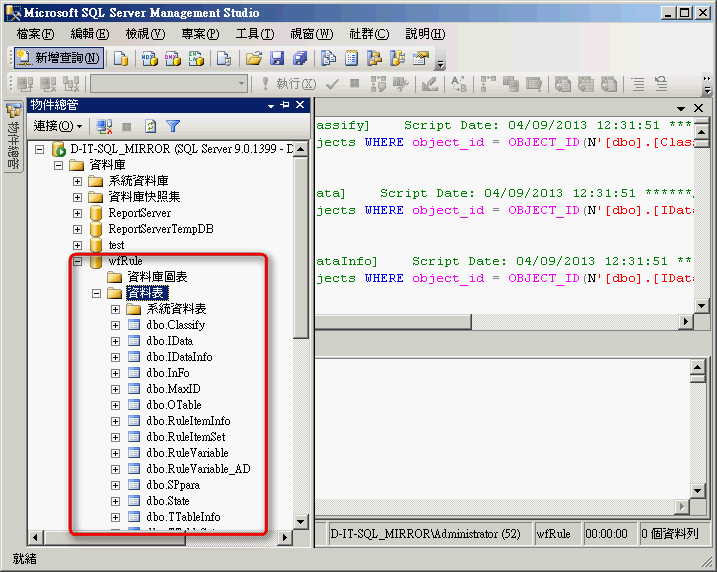Select the dbo.RuleVariable_AD table
717x572 pixels.
pyautogui.click(x=198, y=469)
